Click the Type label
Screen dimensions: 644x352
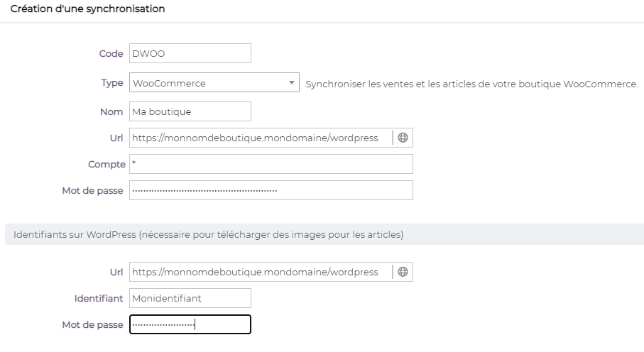(x=112, y=83)
